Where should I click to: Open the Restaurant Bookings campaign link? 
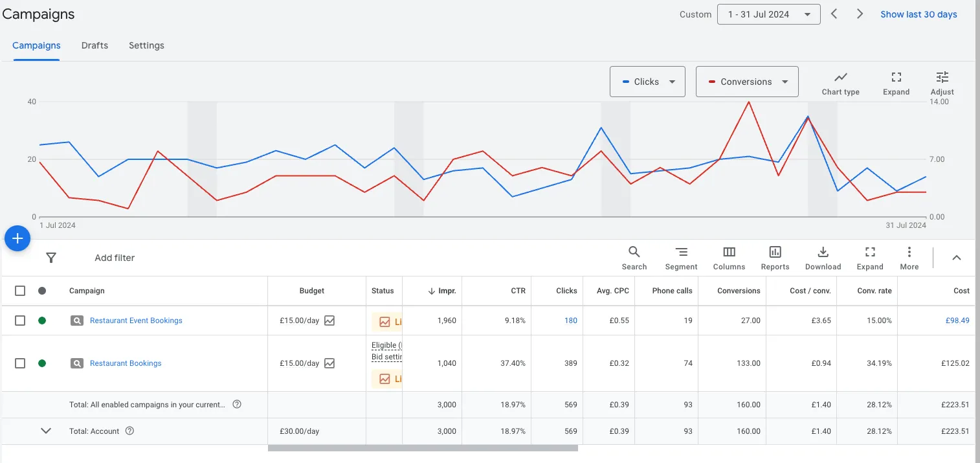(126, 363)
